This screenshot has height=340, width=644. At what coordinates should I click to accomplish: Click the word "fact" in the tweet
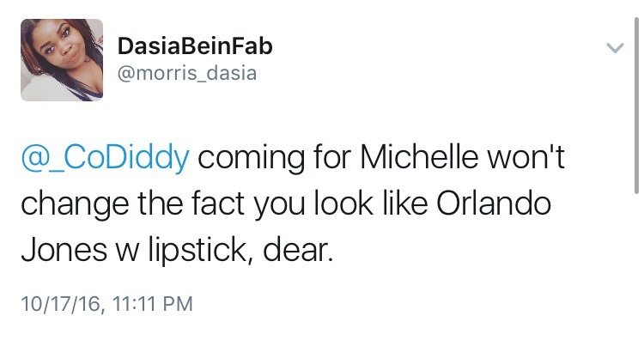tap(218, 203)
